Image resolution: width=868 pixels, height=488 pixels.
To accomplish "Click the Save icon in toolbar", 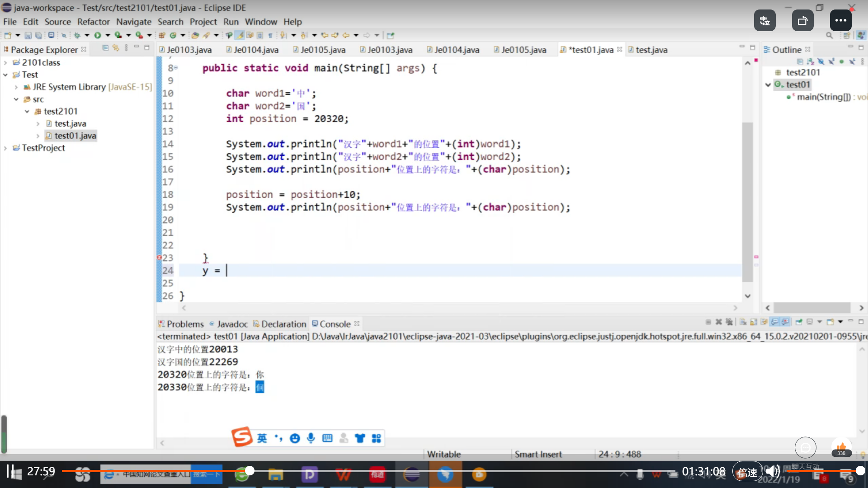I will [x=28, y=35].
